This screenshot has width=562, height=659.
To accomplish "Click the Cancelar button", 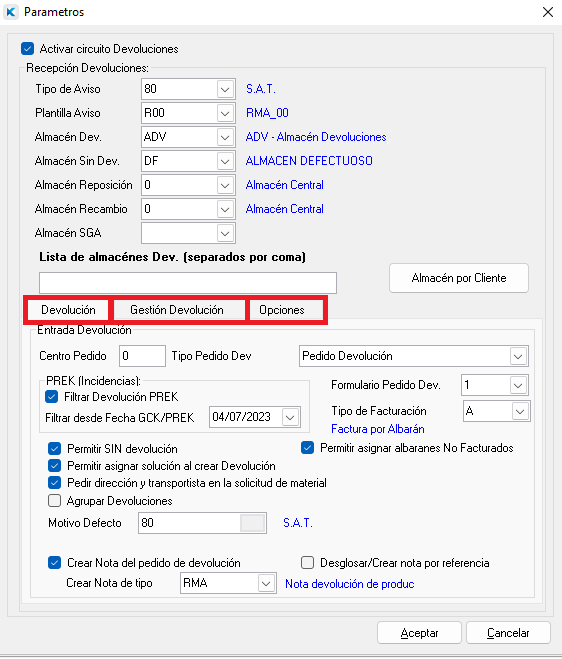I will [x=508, y=633].
